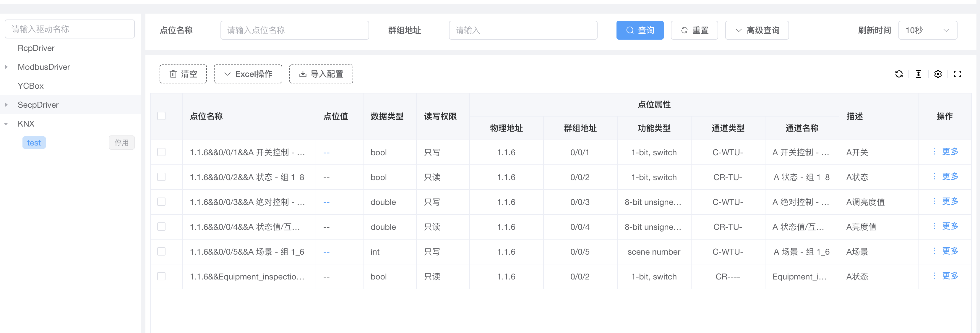Click the 清空 clear button

tap(183, 74)
